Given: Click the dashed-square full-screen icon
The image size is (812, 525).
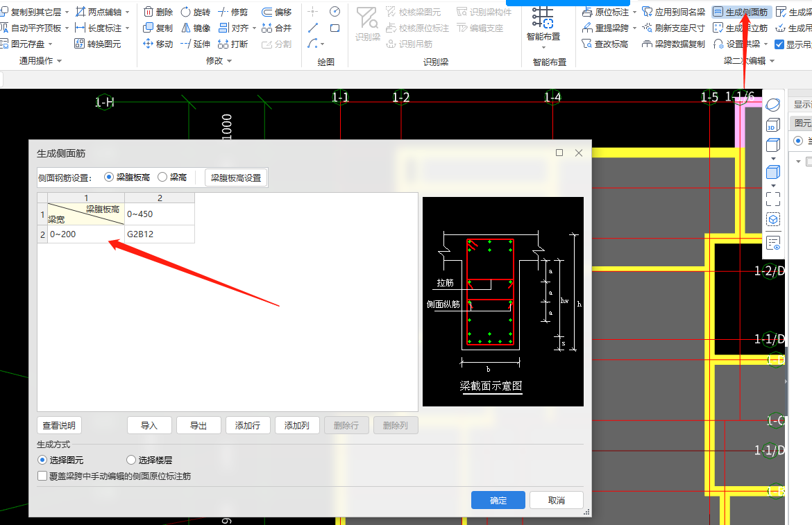Looking at the screenshot, I should (772, 198).
